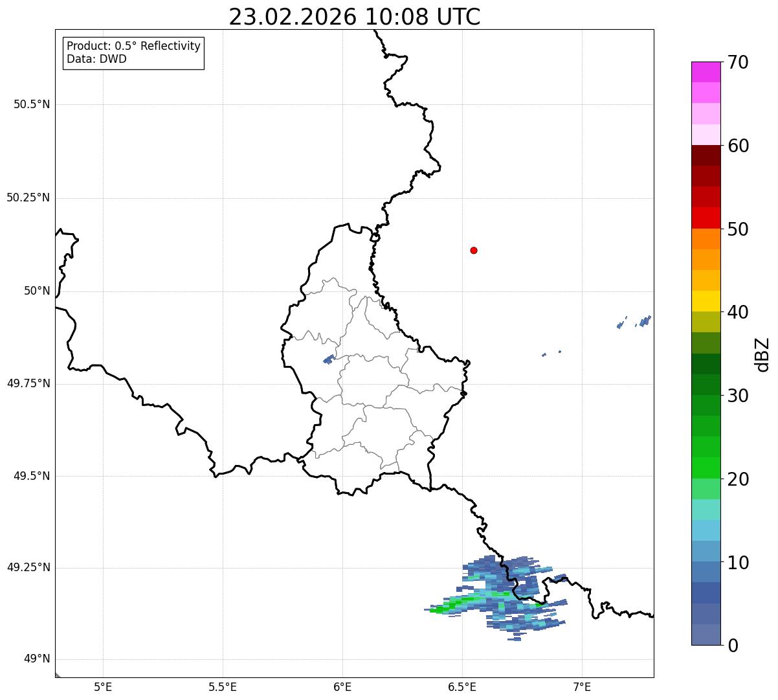Viewport: 778px width, 700px height.
Task: Click the colorbar tick label '20'
Action: (x=738, y=479)
